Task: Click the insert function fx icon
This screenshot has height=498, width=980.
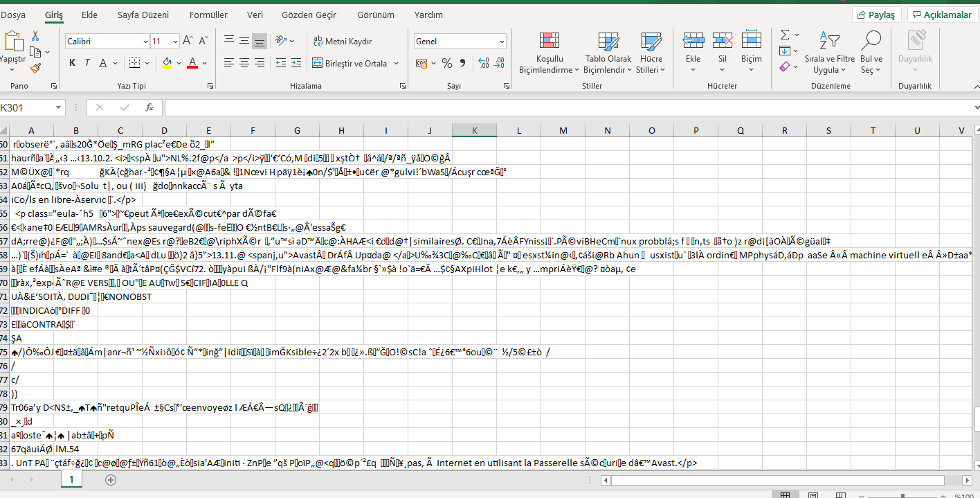Action: pos(149,108)
